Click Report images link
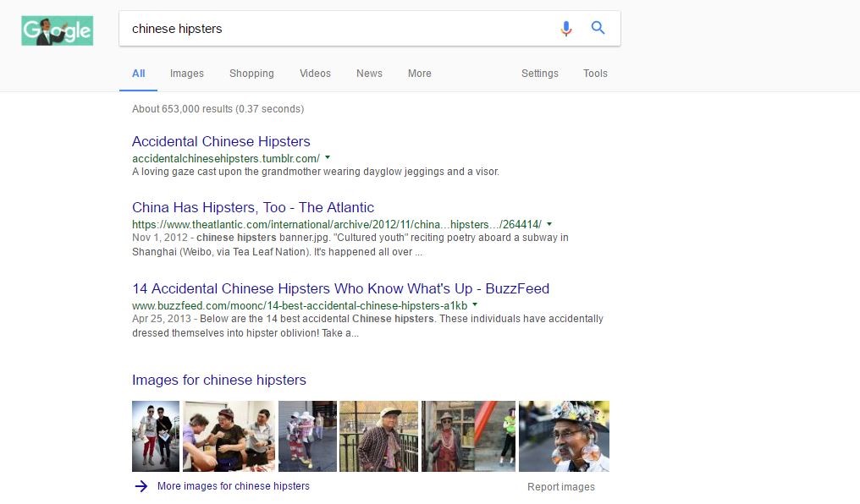Viewport: 860px width, 504px height. [561, 487]
